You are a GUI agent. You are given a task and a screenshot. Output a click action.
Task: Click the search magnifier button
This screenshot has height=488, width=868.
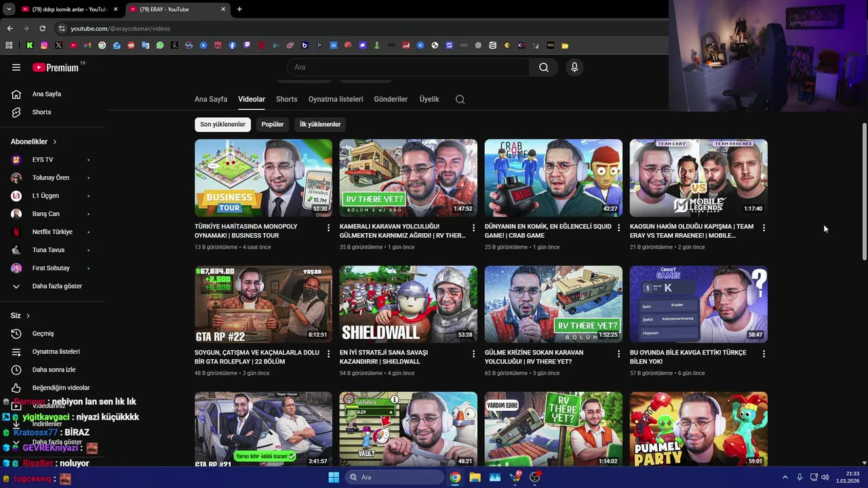coord(544,67)
